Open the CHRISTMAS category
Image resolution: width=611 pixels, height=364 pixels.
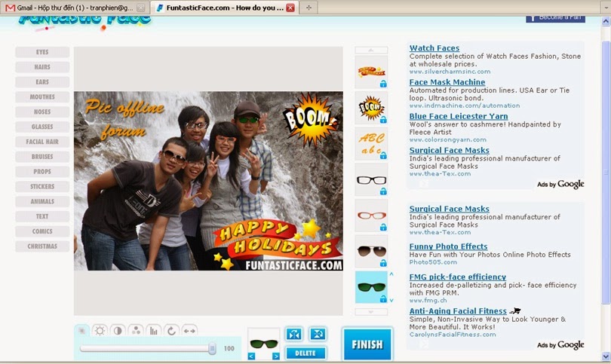point(42,246)
